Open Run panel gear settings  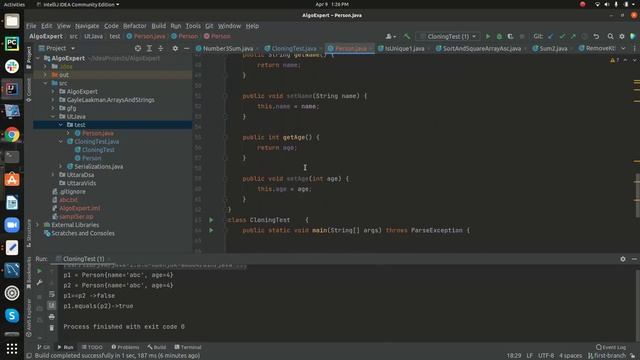coord(623,259)
